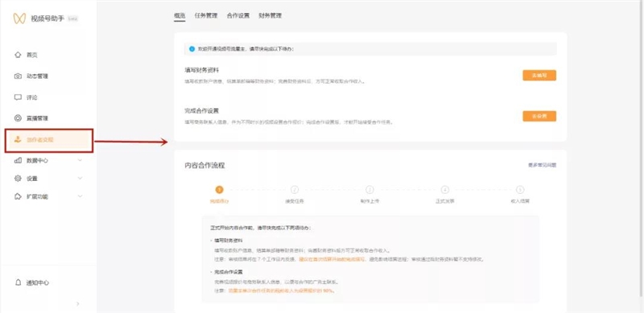Screen dimensions: 644x313
Task: Collapse sidebar with bottom arrow
Action: tap(78, 304)
